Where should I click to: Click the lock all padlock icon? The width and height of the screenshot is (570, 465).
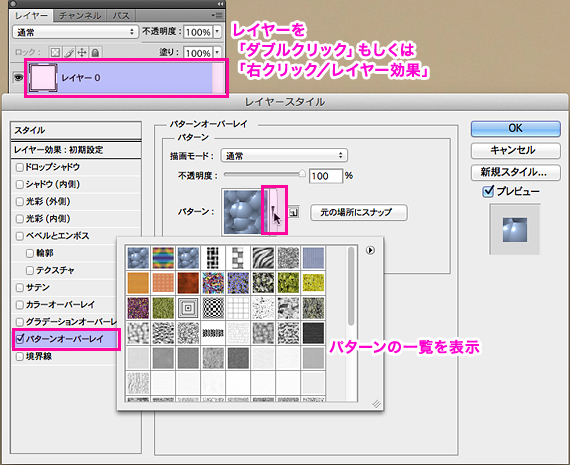point(95,53)
